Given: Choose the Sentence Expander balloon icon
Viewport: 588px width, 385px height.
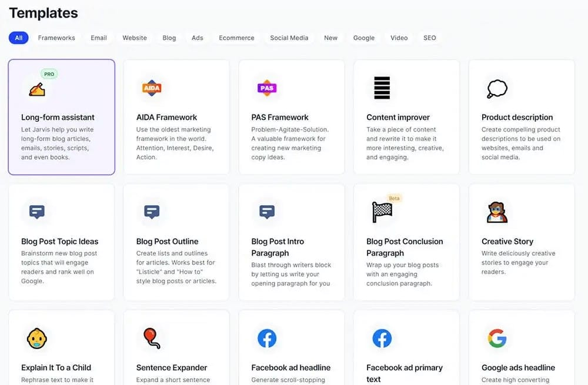Looking at the screenshot, I should [152, 339].
